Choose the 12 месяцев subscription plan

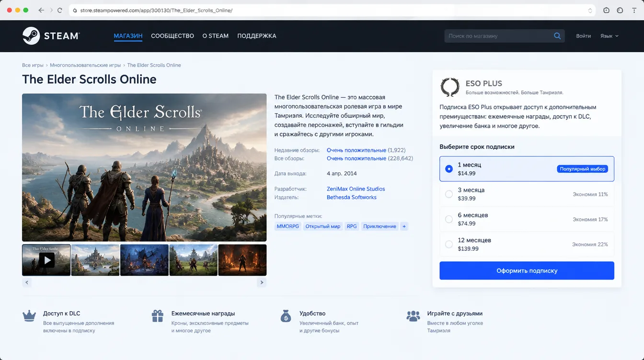tap(527, 244)
